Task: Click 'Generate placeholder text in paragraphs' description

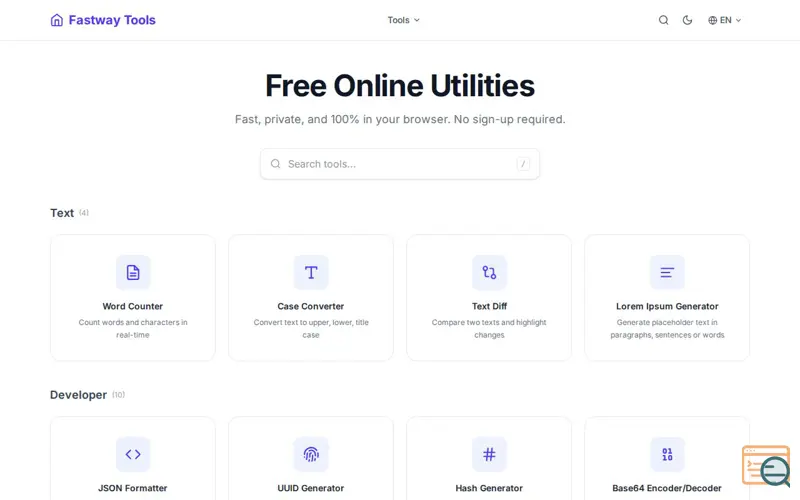Action: (667, 329)
